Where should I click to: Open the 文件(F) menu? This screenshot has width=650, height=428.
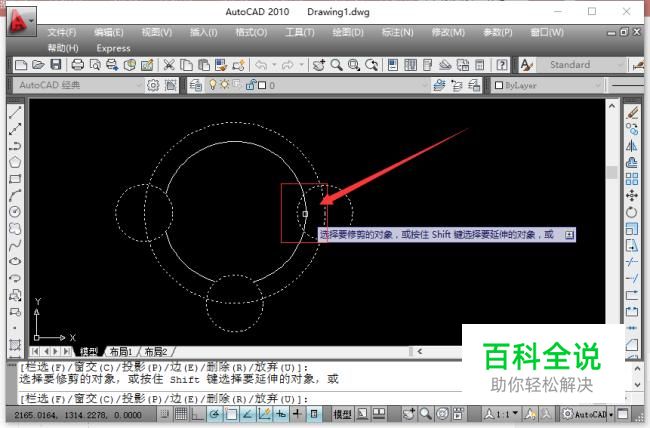pyautogui.click(x=61, y=32)
